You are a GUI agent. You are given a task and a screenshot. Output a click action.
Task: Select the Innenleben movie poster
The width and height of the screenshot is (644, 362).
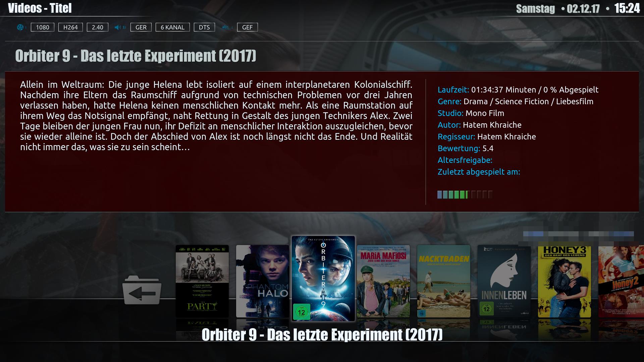tap(504, 281)
